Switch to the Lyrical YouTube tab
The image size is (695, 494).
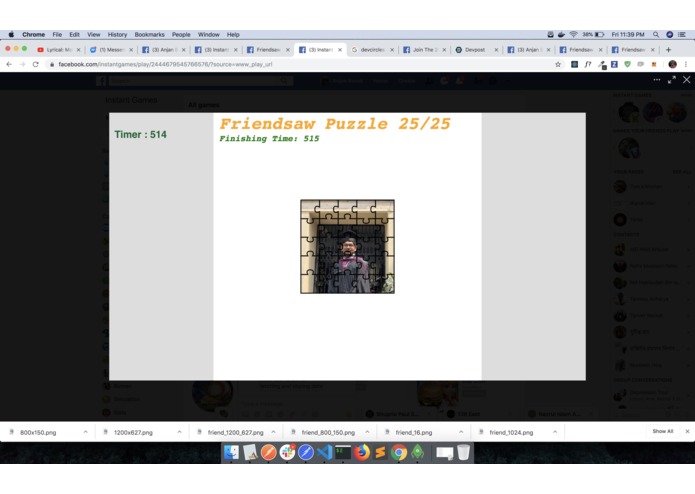coord(58,50)
